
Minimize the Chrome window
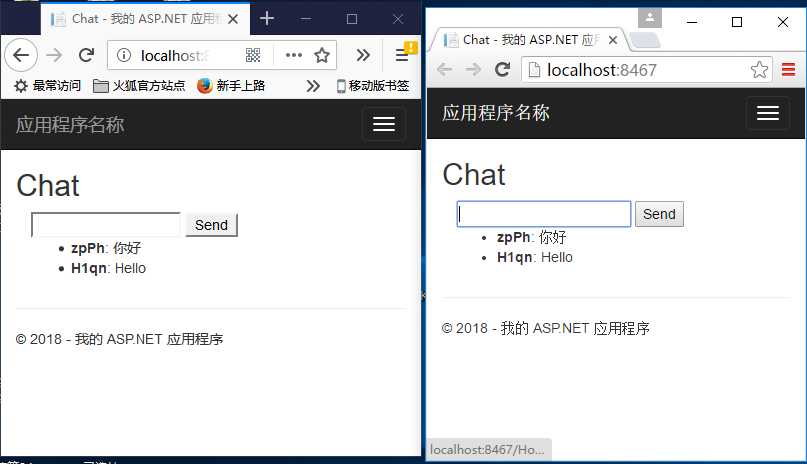[692, 22]
